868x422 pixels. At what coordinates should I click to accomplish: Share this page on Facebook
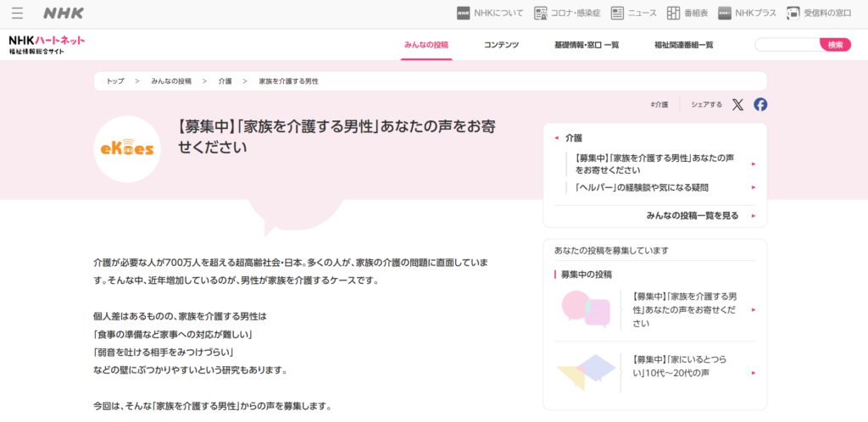pyautogui.click(x=760, y=104)
